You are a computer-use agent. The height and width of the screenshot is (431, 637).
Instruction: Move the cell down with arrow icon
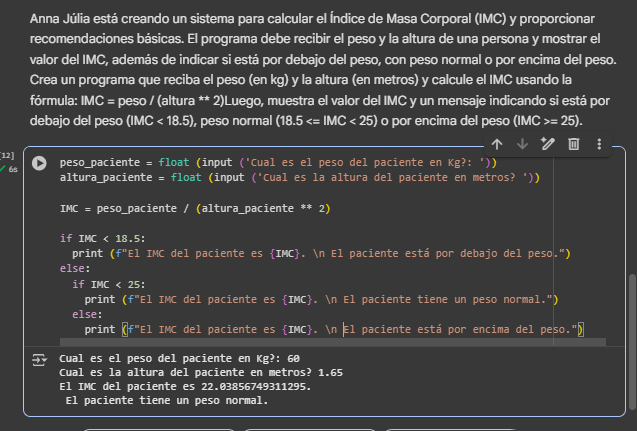(x=522, y=144)
